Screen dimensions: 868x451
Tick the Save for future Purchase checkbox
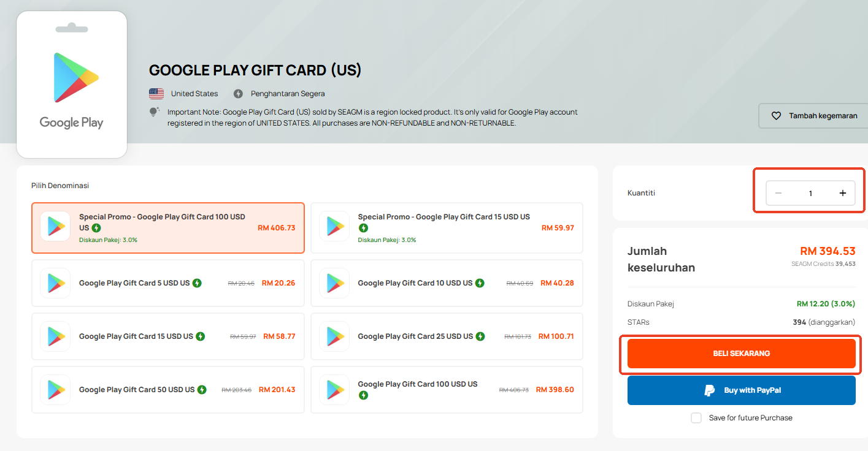(696, 418)
